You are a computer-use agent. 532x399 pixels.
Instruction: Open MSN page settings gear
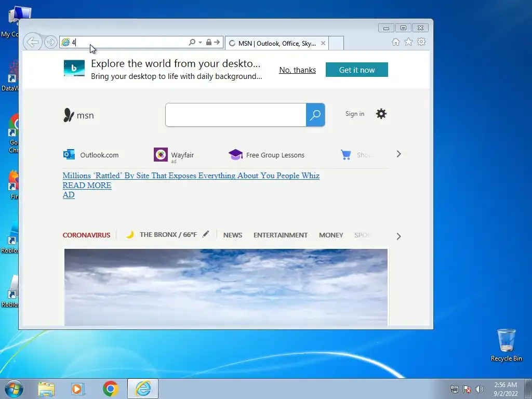pos(381,114)
